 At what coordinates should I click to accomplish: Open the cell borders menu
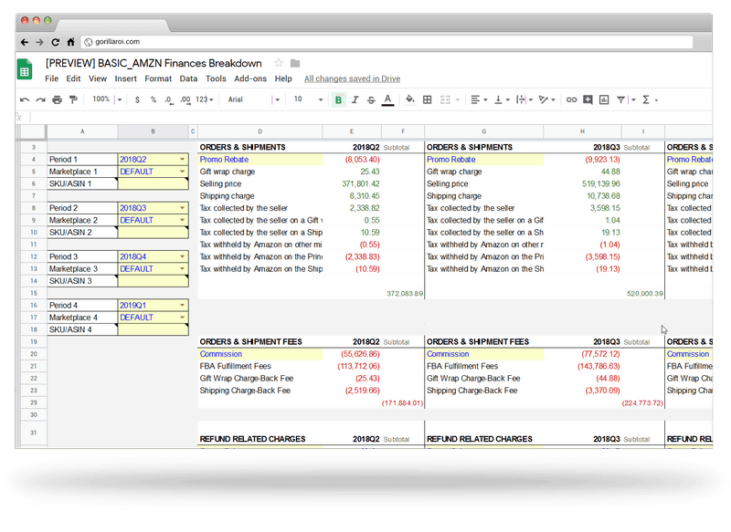click(427, 100)
